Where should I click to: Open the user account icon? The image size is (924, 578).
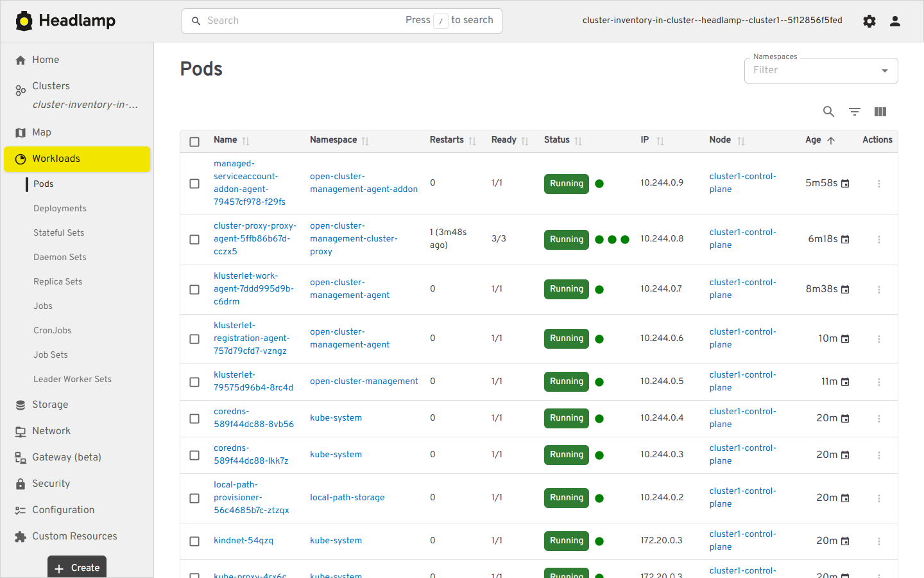point(895,21)
